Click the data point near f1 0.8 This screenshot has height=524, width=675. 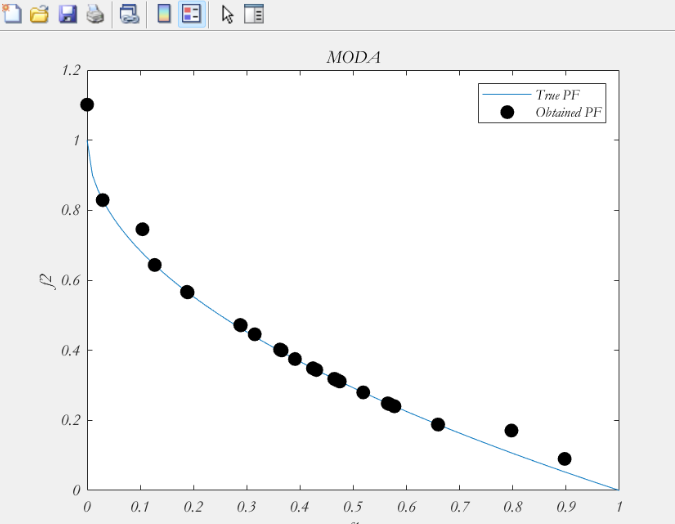point(511,430)
